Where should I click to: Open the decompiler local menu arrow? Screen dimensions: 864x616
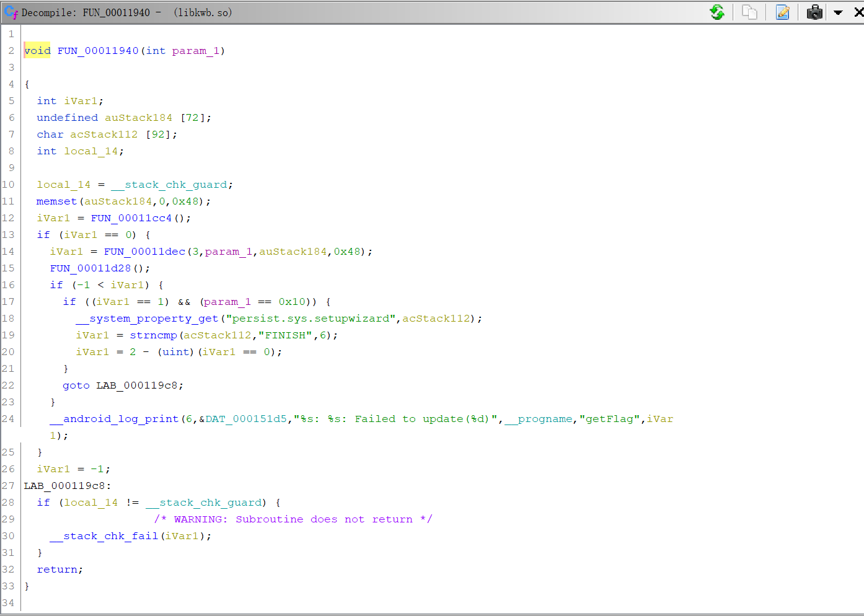pyautogui.click(x=838, y=12)
